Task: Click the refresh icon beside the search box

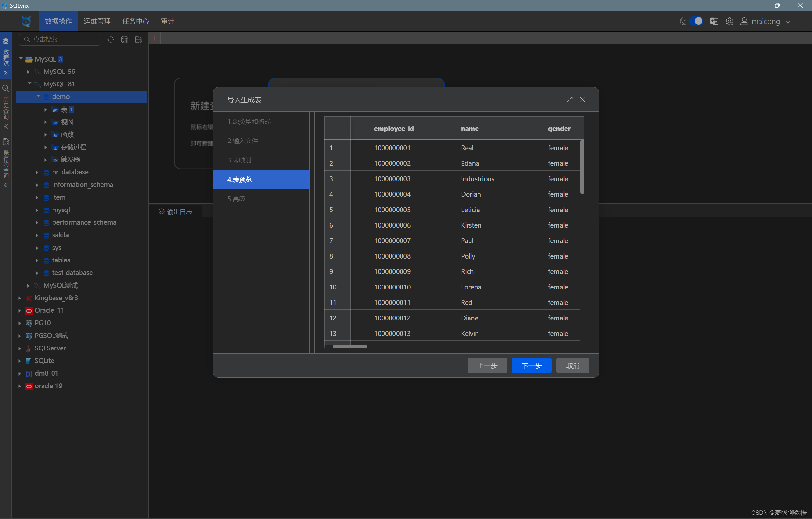Action: click(110, 39)
